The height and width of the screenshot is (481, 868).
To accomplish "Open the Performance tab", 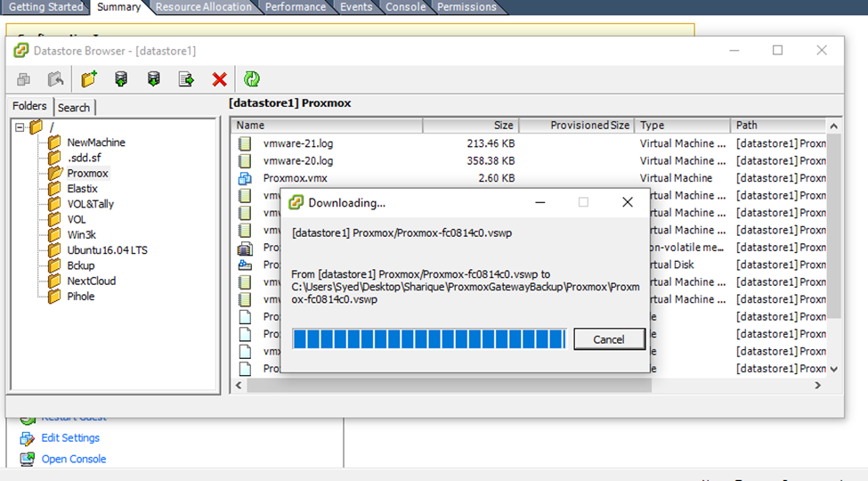I will [x=296, y=7].
